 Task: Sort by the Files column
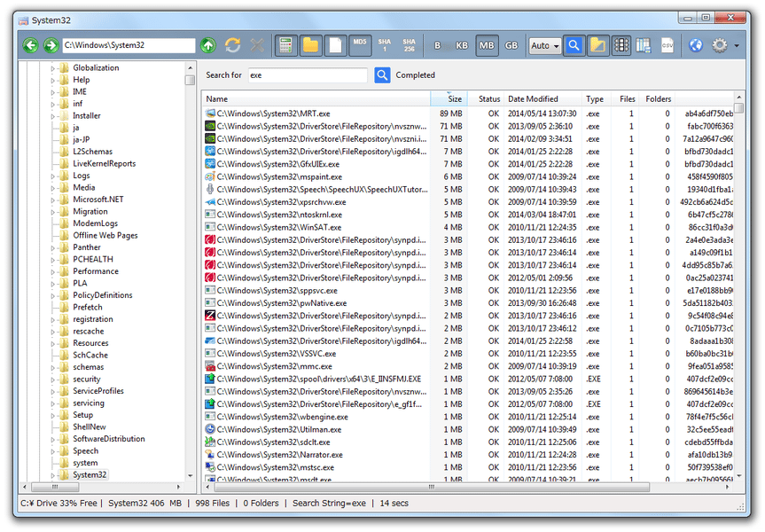[625, 98]
